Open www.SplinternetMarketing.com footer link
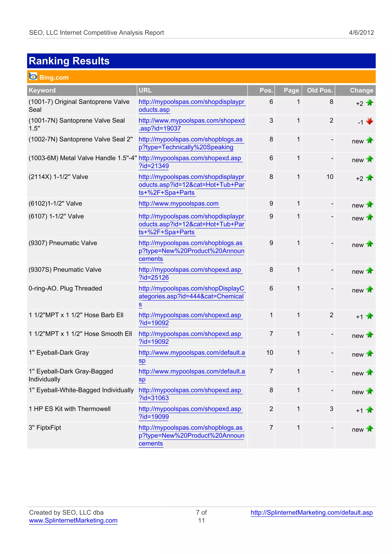Screen dimensions: 392x554 pos(73,520)
